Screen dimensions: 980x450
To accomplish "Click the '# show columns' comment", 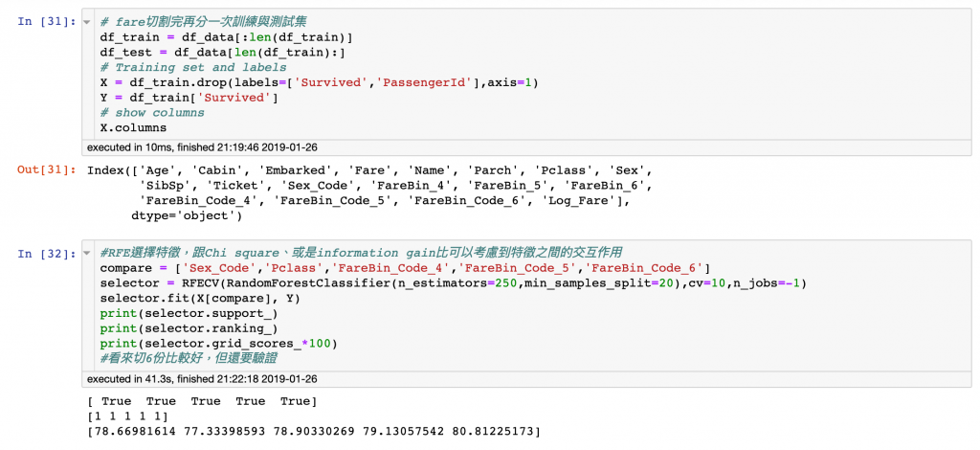I will tap(152, 113).
